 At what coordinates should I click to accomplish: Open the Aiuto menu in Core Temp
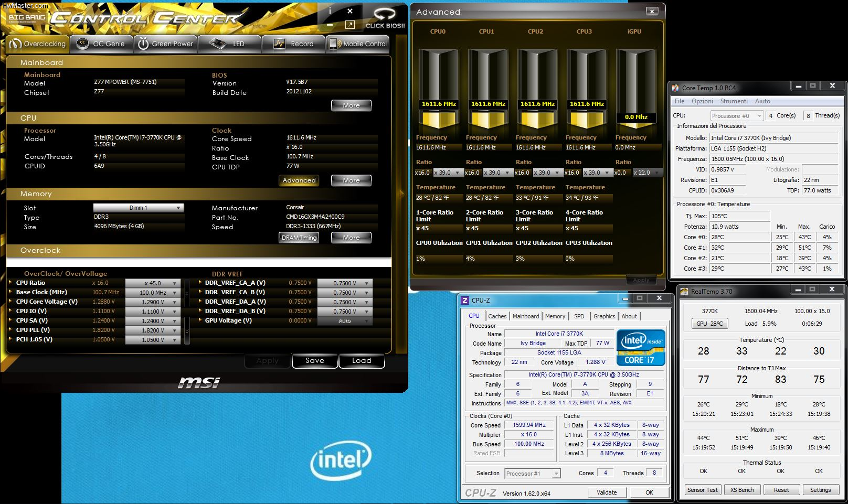click(x=762, y=101)
